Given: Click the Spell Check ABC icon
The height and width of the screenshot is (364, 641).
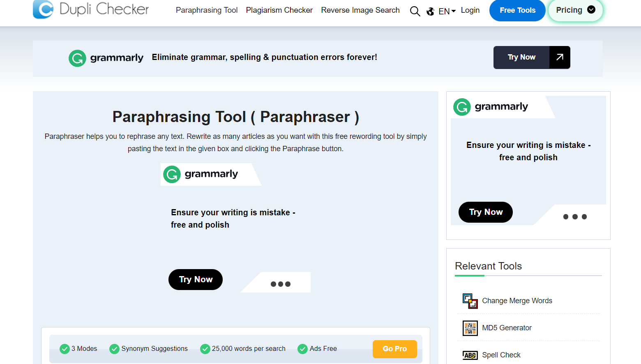Looking at the screenshot, I should (x=470, y=355).
